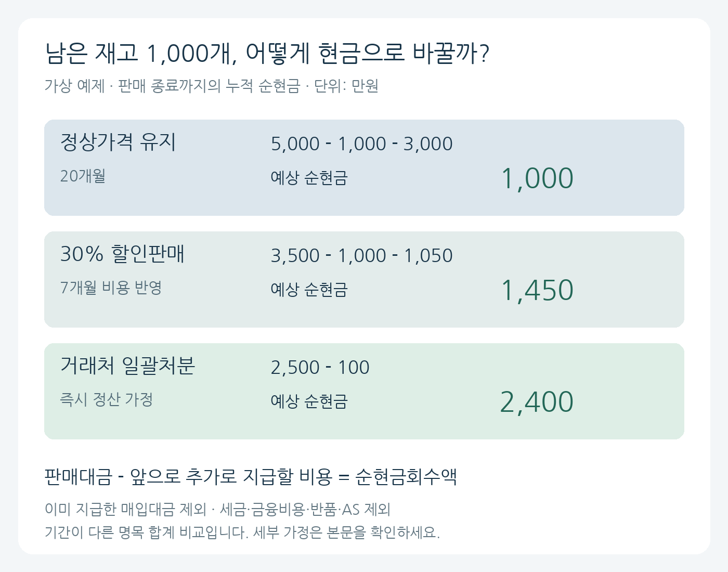Click the note about 세금·금융비용·반품·AS 제외
Image resolution: width=728 pixels, height=572 pixels.
click(218, 509)
